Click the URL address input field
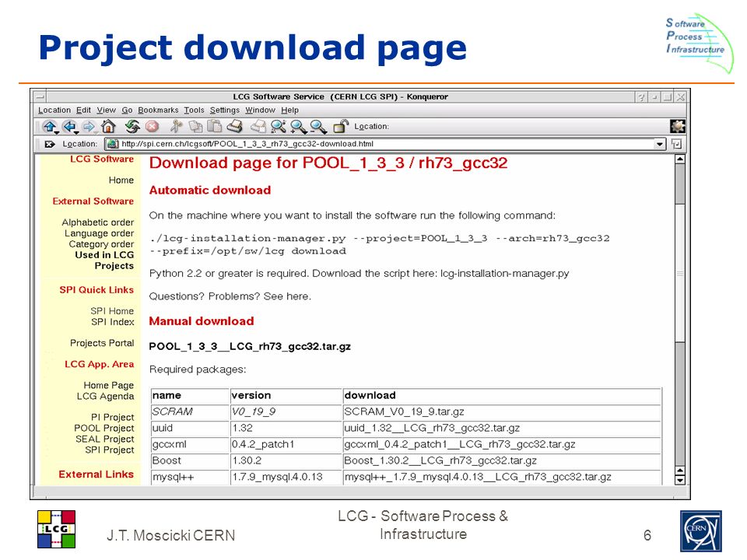Viewport: 747px width, 560px height. click(386, 144)
